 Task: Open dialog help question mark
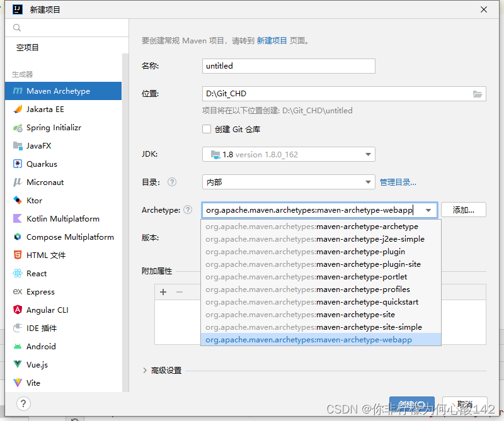pos(23,403)
